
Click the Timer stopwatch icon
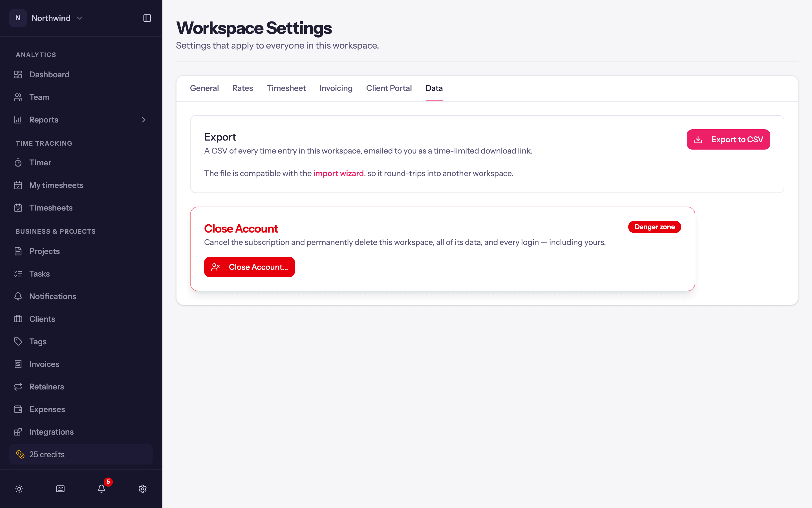[x=18, y=163]
